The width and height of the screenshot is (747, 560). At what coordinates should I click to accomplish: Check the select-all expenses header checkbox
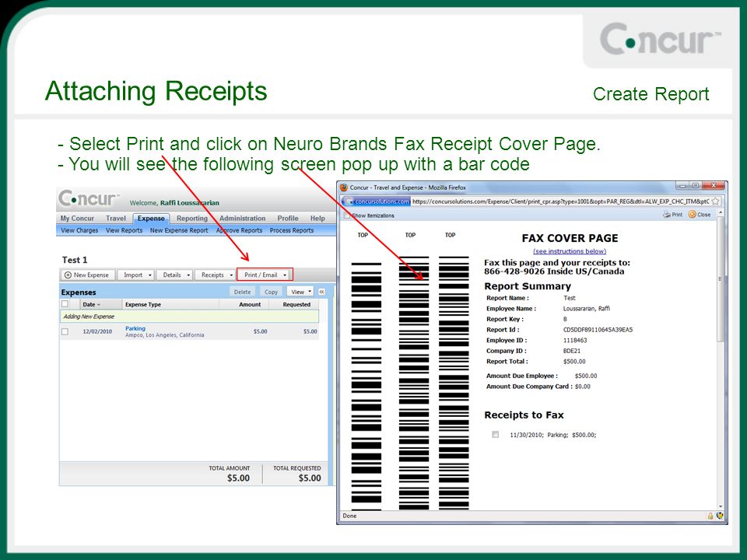click(x=65, y=304)
